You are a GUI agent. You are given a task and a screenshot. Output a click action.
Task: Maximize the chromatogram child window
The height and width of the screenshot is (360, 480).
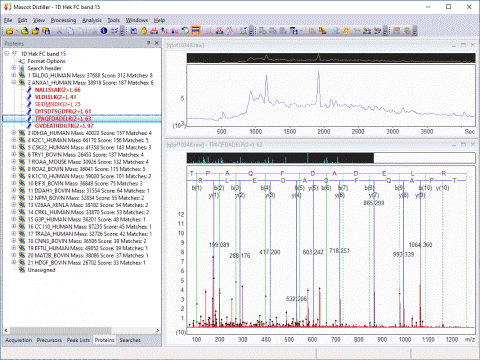463,45
